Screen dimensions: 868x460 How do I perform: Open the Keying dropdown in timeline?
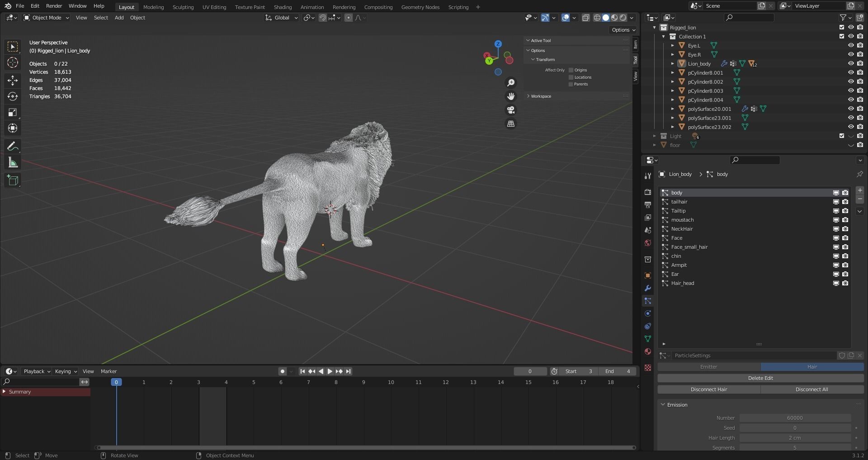tap(66, 371)
